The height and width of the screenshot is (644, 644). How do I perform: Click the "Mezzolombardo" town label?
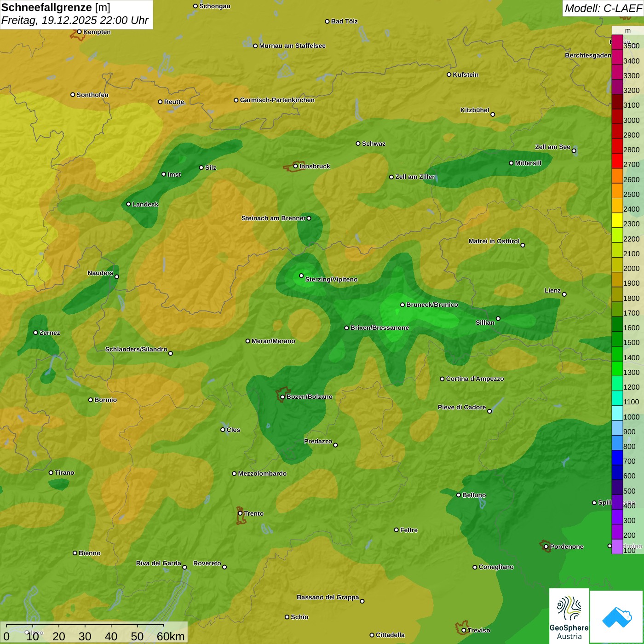coord(262,473)
